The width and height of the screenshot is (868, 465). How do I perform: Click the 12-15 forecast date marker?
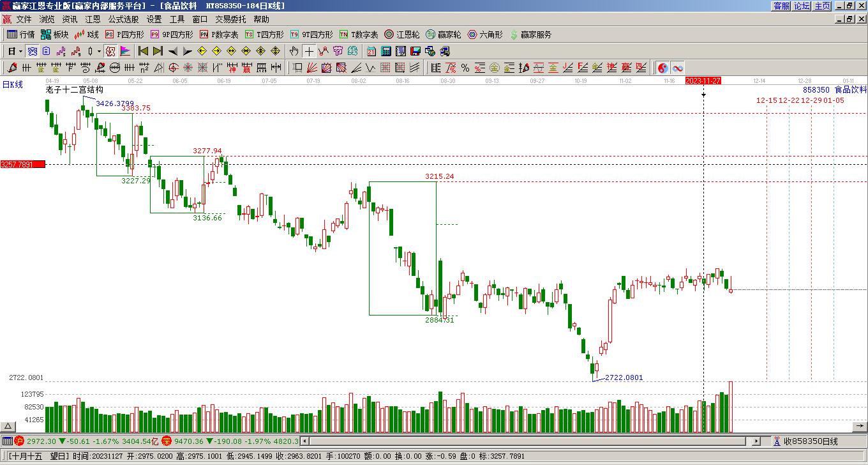(767, 100)
